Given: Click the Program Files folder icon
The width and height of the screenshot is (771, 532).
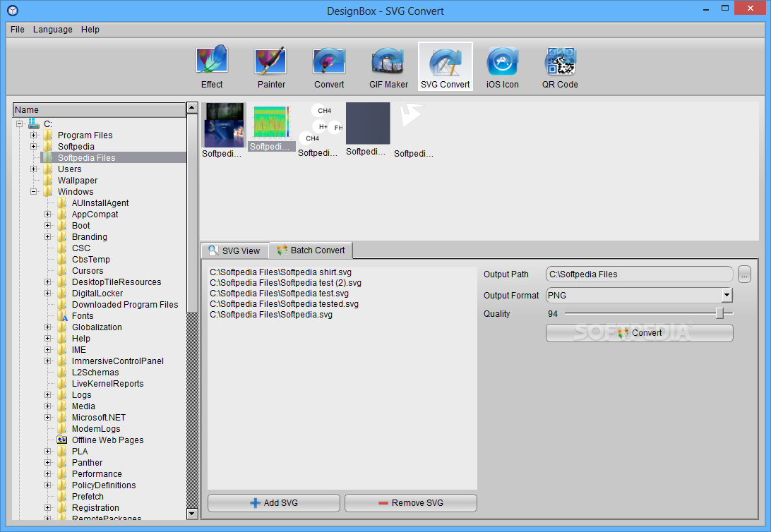Looking at the screenshot, I should click(x=48, y=135).
